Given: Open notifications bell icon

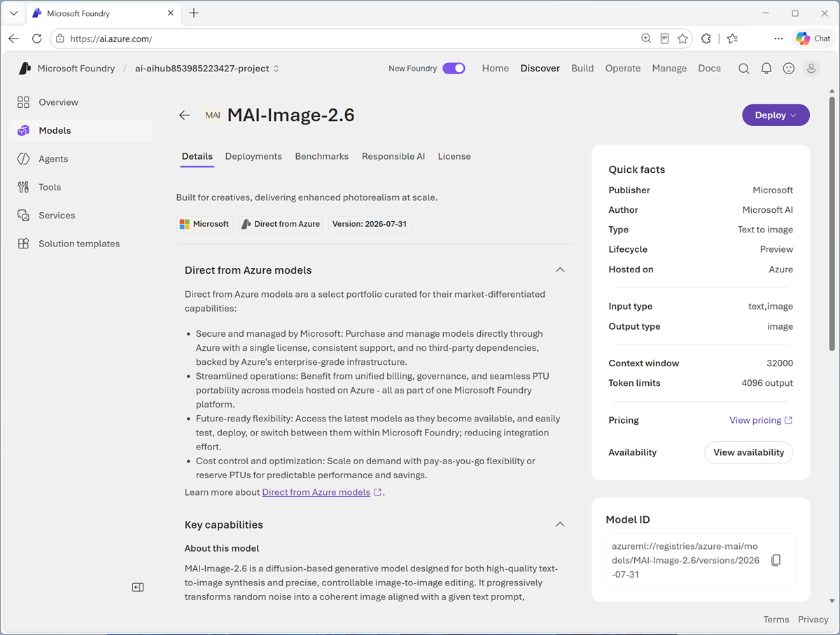Looking at the screenshot, I should coord(766,69).
